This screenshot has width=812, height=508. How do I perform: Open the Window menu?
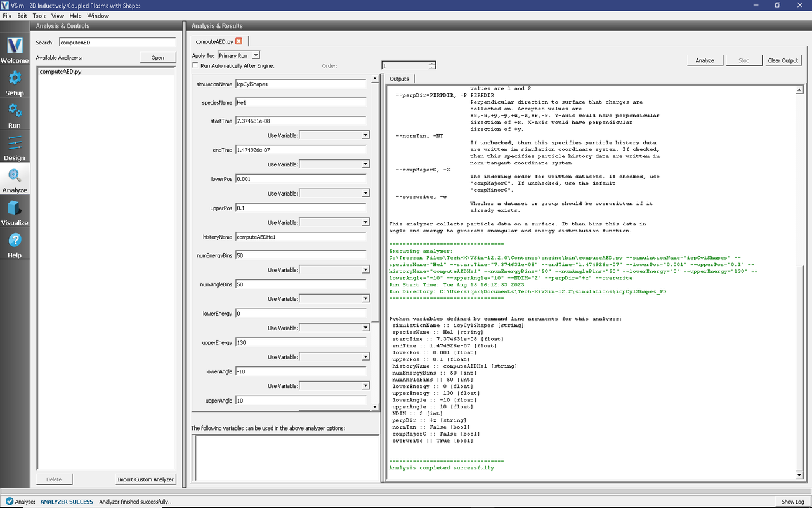(98, 15)
